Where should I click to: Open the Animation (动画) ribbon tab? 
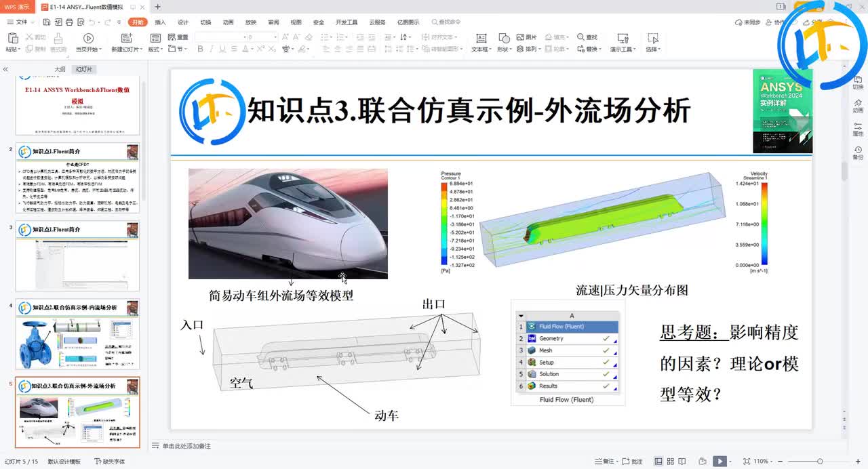click(x=228, y=22)
